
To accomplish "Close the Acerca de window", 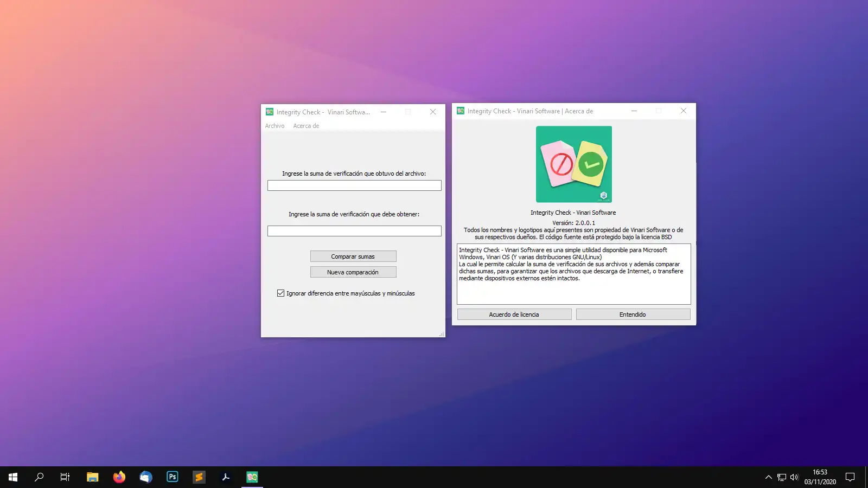I will pos(684,111).
